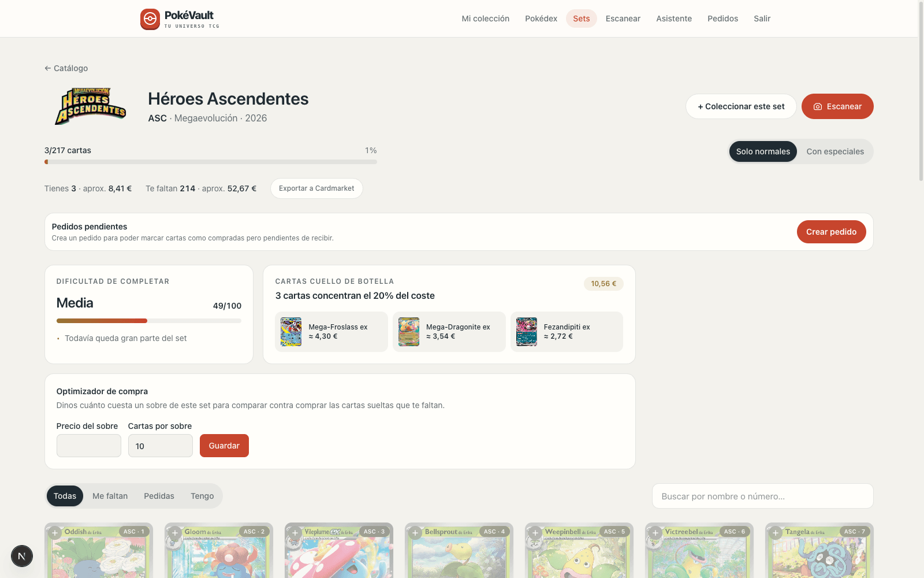Add the Tangela card with its plus icon
Image resolution: width=924 pixels, height=578 pixels.
pyautogui.click(x=776, y=533)
